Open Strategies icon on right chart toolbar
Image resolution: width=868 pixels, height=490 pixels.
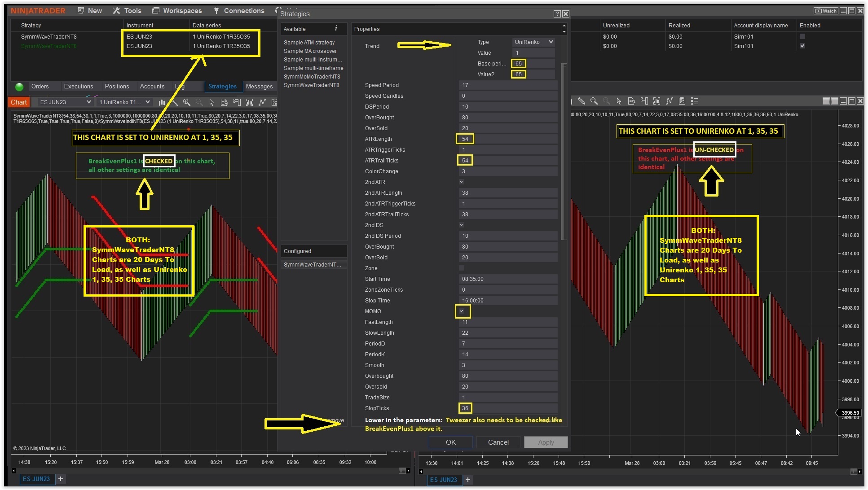point(682,101)
